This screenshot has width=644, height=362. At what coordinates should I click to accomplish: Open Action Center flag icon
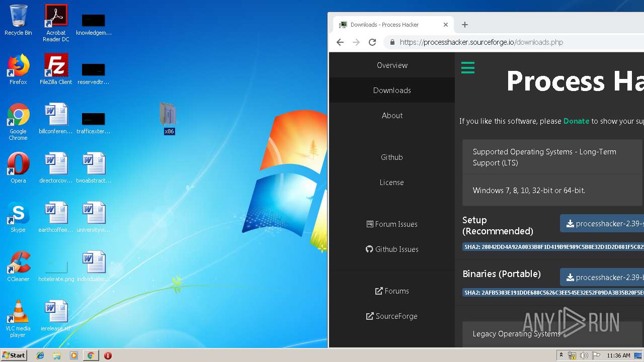click(596, 355)
